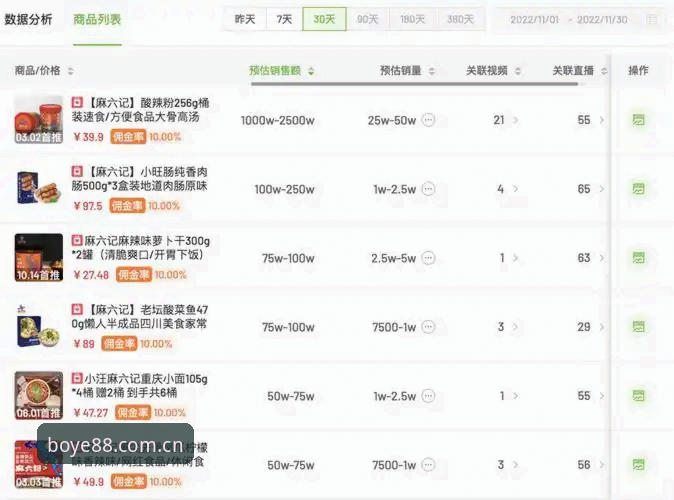
Task: Click info bubble next to 2.5w-5w sales
Action: 428,258
